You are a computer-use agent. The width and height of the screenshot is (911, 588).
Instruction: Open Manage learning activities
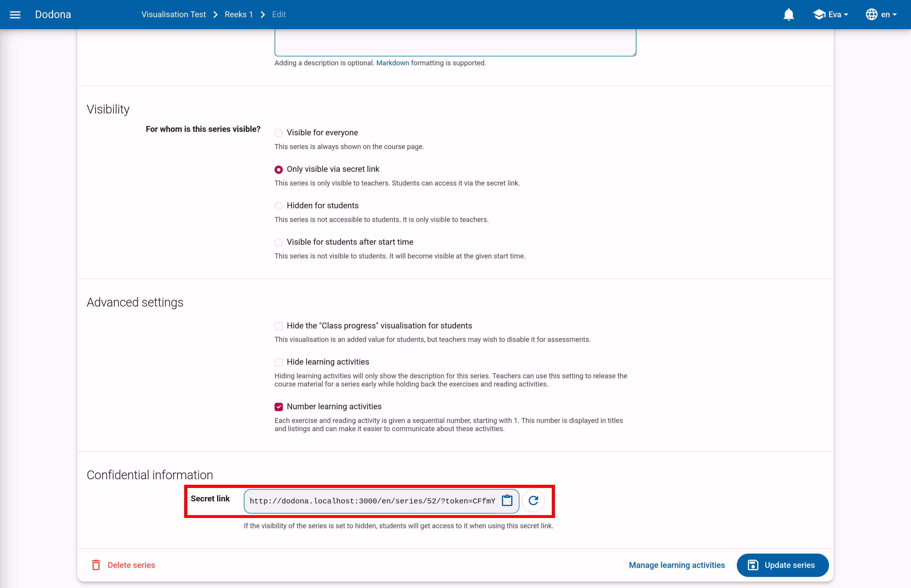[676, 565]
